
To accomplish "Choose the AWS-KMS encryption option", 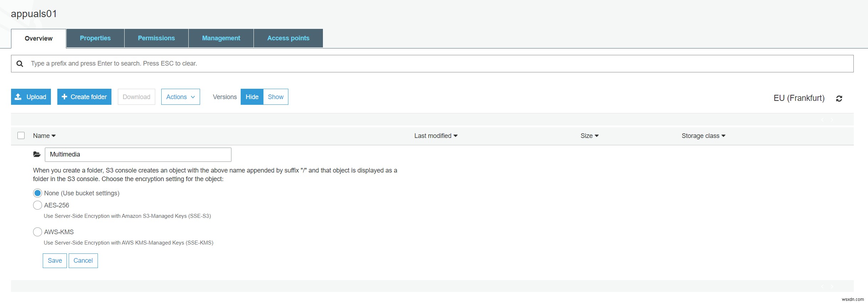I will coord(37,232).
